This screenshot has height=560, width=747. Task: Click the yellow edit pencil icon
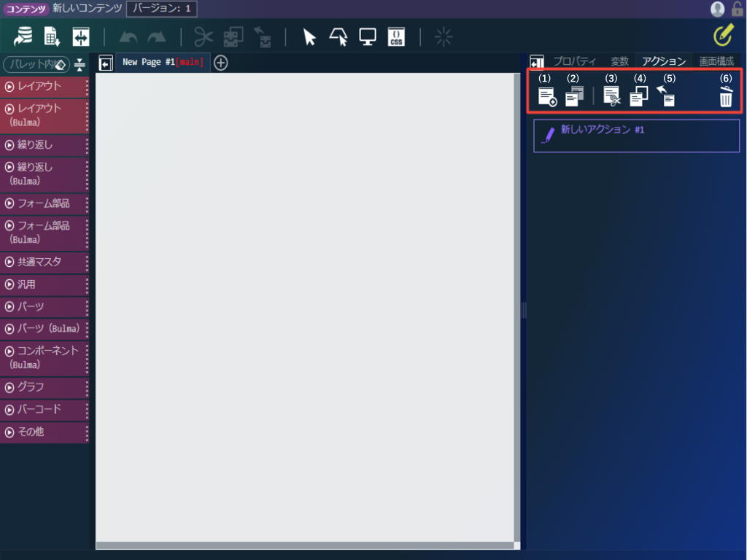(723, 35)
